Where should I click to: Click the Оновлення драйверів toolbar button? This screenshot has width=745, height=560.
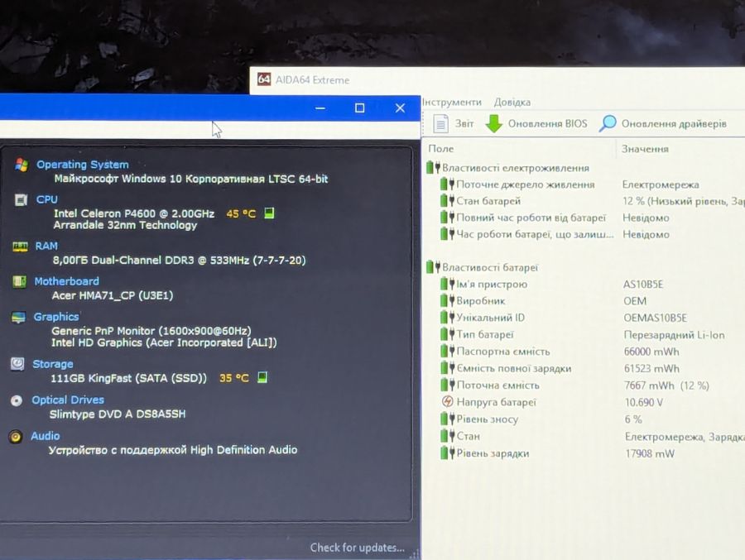tap(662, 123)
